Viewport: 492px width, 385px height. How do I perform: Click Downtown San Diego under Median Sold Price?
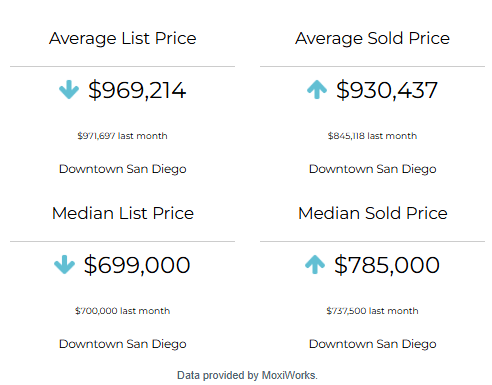(x=373, y=344)
